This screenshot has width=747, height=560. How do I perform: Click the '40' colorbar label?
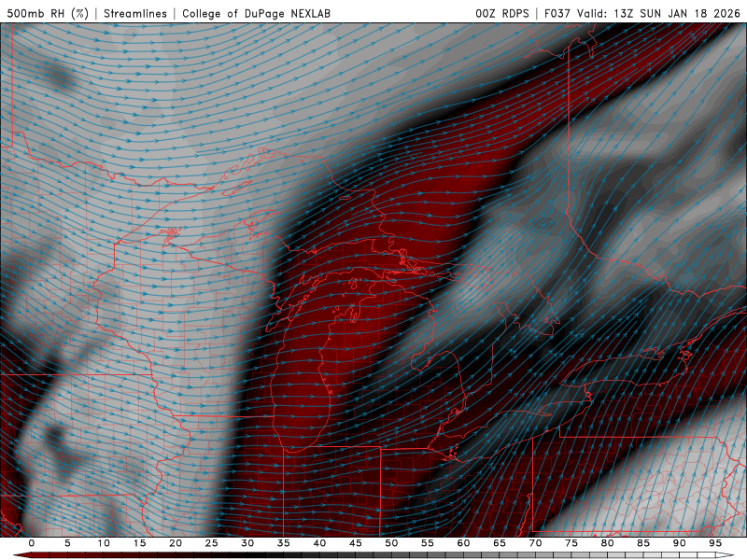319,543
